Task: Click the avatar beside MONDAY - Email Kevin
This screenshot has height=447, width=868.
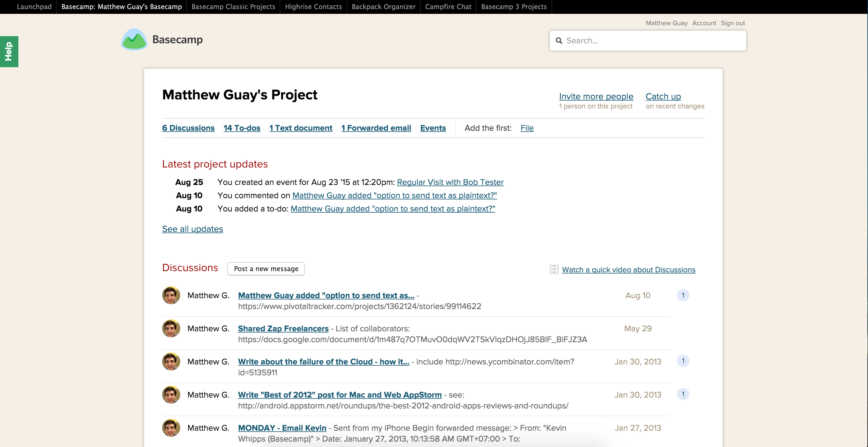Action: (171, 427)
